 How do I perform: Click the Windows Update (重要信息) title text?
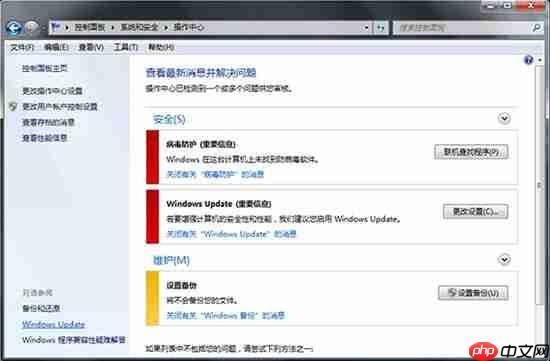tap(219, 204)
